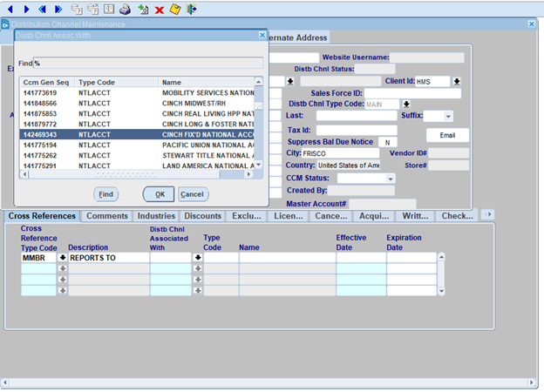544x392 pixels.
Task: Delete record with red X icon
Action: [x=160, y=10]
